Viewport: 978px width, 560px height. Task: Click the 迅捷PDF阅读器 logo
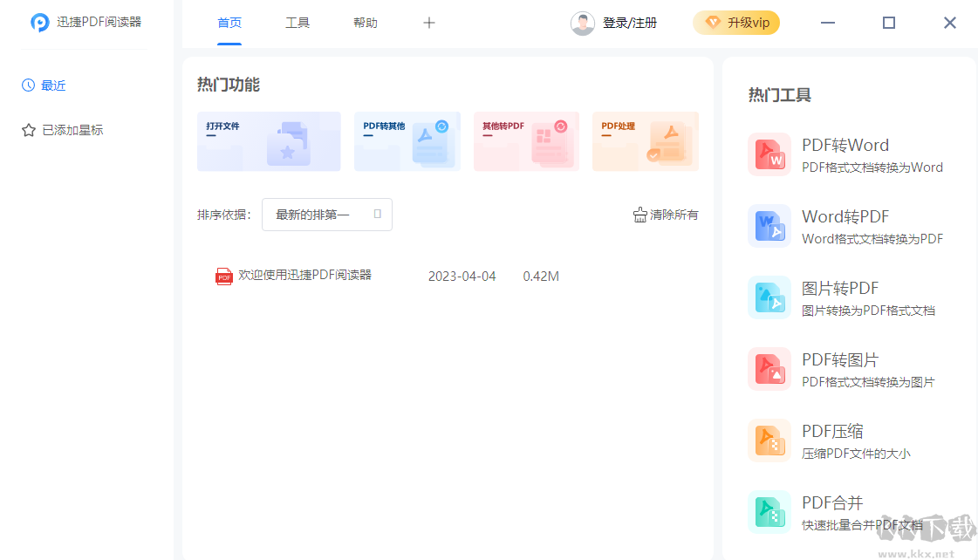[84, 22]
